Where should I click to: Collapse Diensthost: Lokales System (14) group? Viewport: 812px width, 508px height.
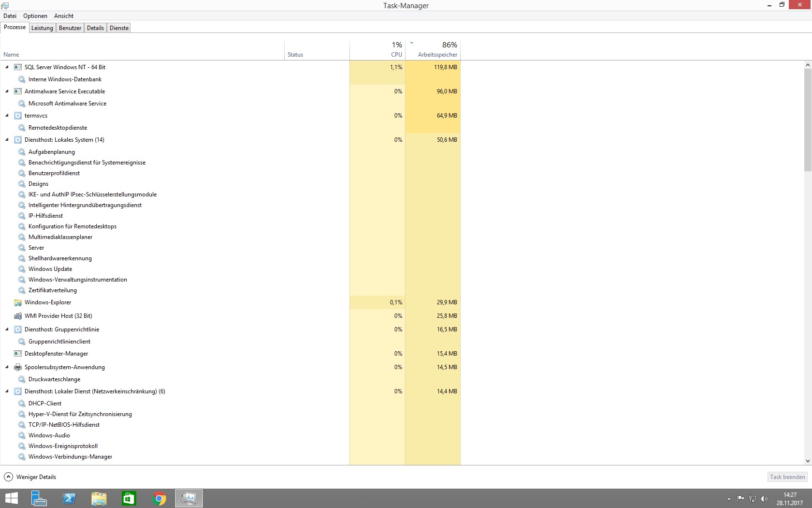(x=7, y=140)
